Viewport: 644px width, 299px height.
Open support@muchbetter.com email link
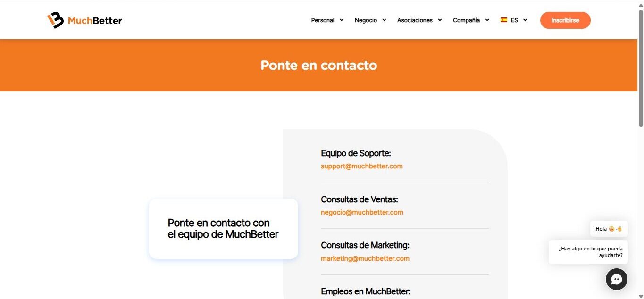(362, 166)
